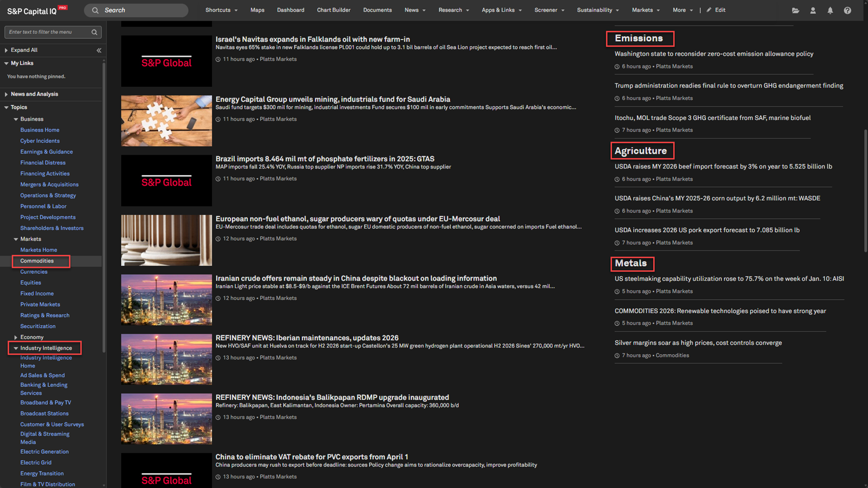This screenshot has height=488, width=868.
Task: Open the News dropdown menu
Action: click(415, 10)
